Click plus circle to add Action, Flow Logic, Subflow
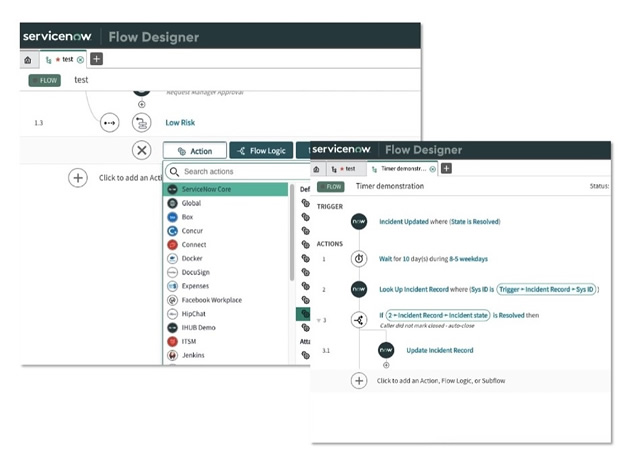Image resolution: width=630 pixels, height=460 pixels. point(359,381)
